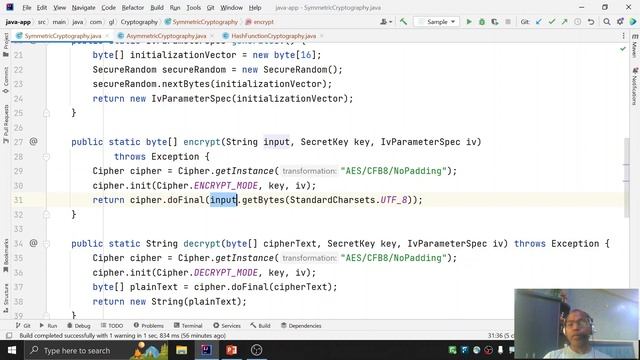Open IDE settings gear icon

(620, 22)
